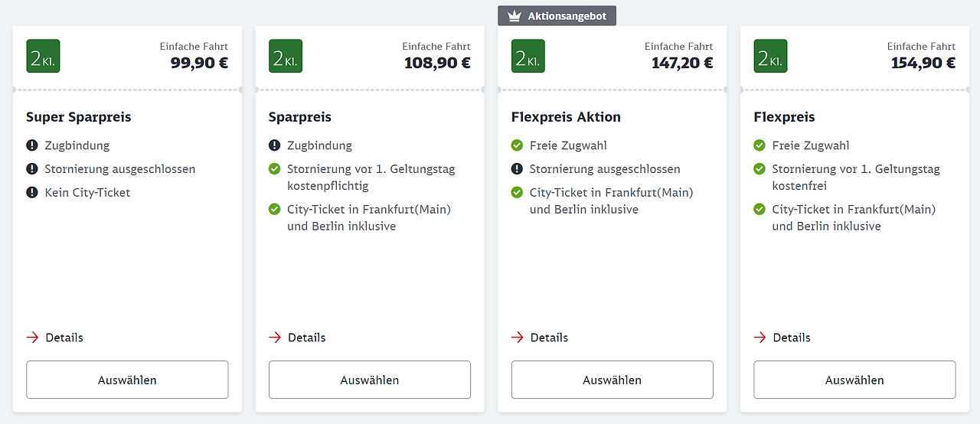980x424 pixels.
Task: Click the 2 Kl. badge on Sparpreis card
Action: [x=286, y=56]
